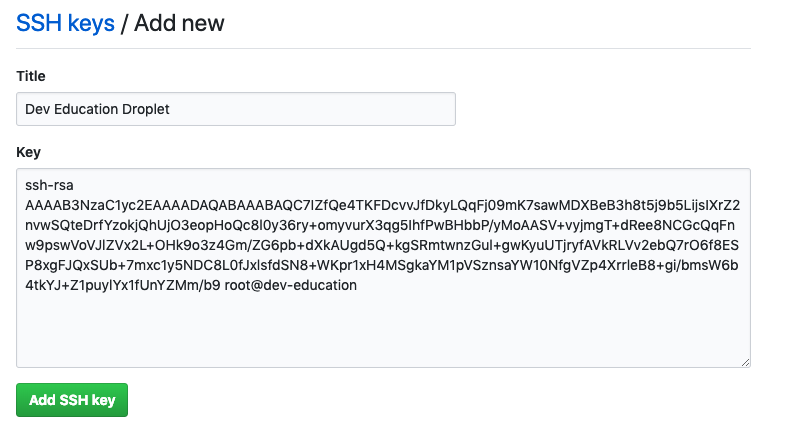Image resolution: width=785 pixels, height=446 pixels.
Task: Place cursor on "ssh-rsa" in the key
Action: 50,185
